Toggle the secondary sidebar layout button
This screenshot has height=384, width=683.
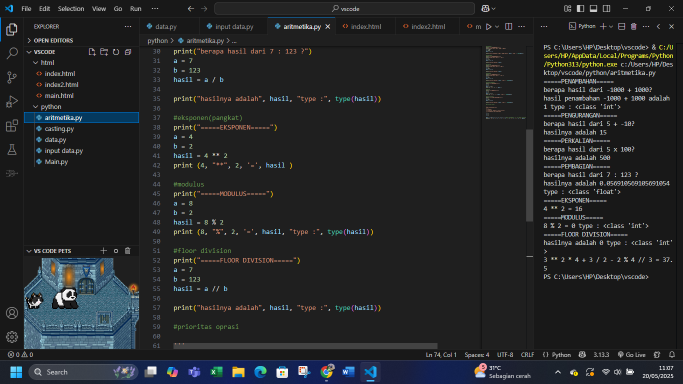(606, 8)
